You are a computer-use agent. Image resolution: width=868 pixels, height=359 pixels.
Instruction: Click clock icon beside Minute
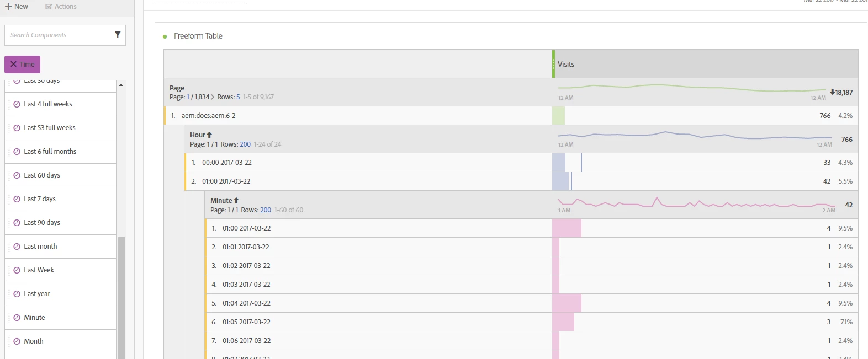[x=17, y=318]
